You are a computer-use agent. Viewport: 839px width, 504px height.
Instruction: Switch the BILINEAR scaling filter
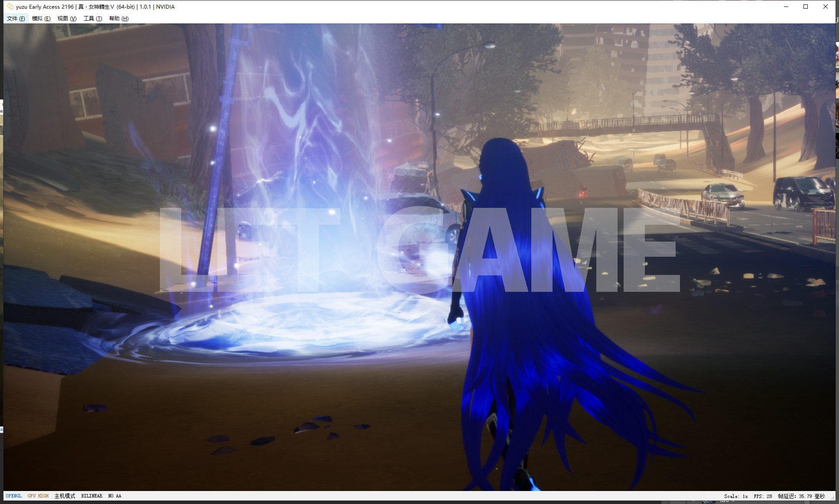[x=92, y=496]
